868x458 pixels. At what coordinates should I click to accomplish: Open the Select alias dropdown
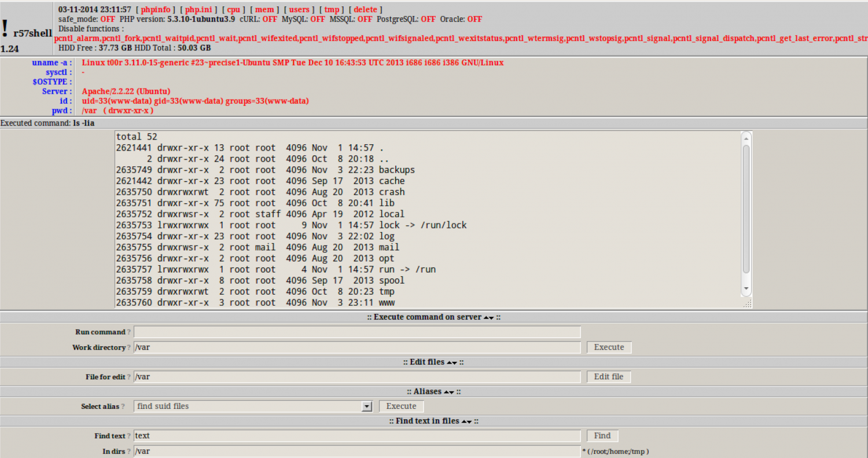(367, 406)
